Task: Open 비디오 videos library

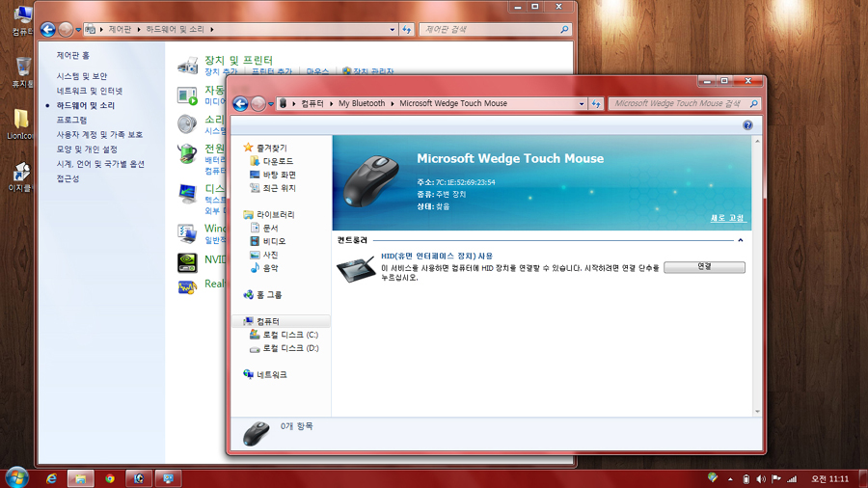Action: pyautogui.click(x=274, y=241)
